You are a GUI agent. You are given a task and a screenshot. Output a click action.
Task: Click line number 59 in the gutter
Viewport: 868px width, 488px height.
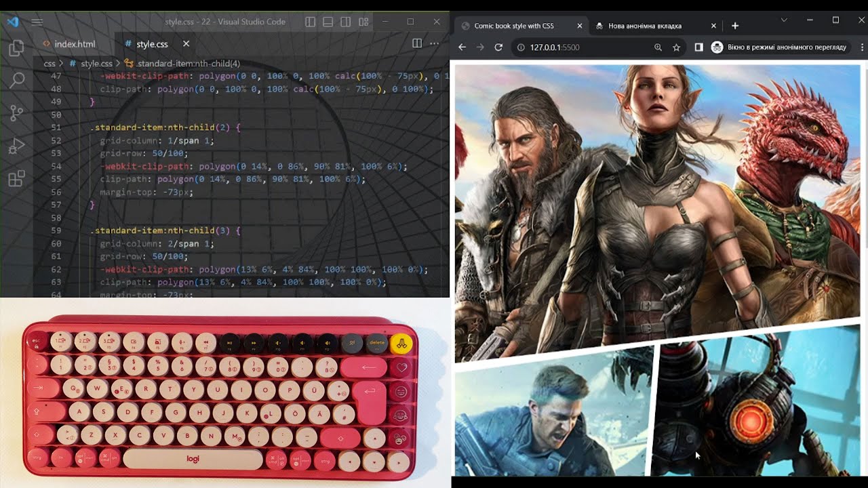point(56,230)
